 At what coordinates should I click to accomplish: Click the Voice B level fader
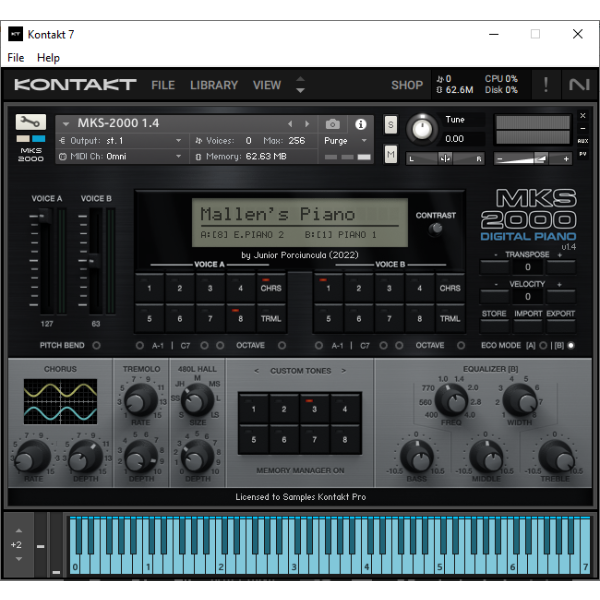(x=95, y=261)
